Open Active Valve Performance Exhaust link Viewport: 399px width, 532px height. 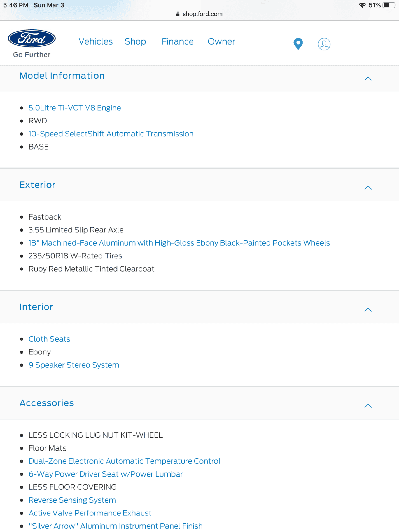(90, 513)
